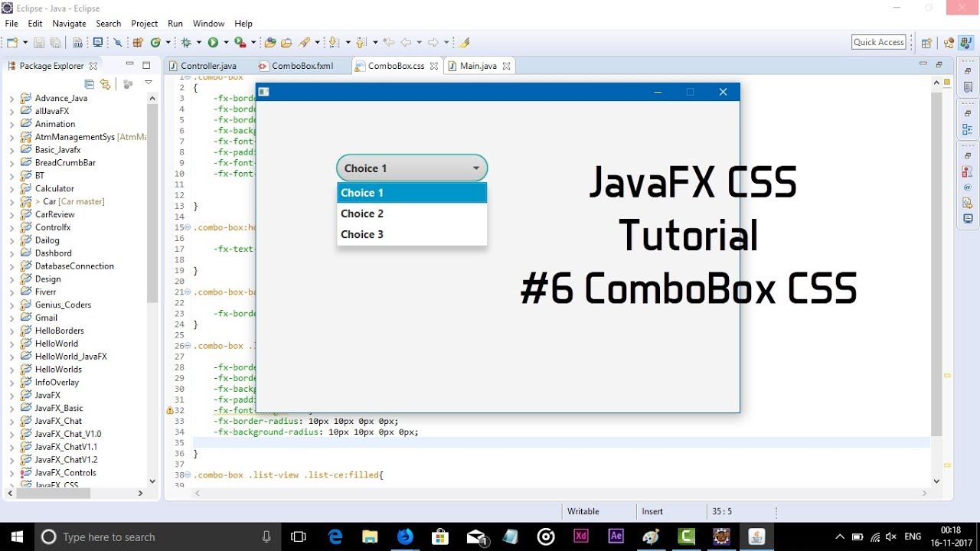The height and width of the screenshot is (551, 980).
Task: Select Choice 3 in the dropdown list
Action: [412, 234]
